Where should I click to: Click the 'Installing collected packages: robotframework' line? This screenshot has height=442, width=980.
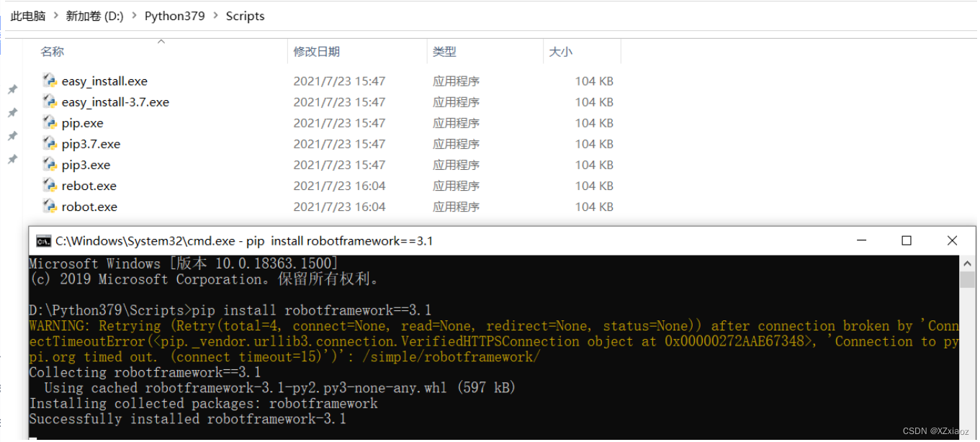203,403
